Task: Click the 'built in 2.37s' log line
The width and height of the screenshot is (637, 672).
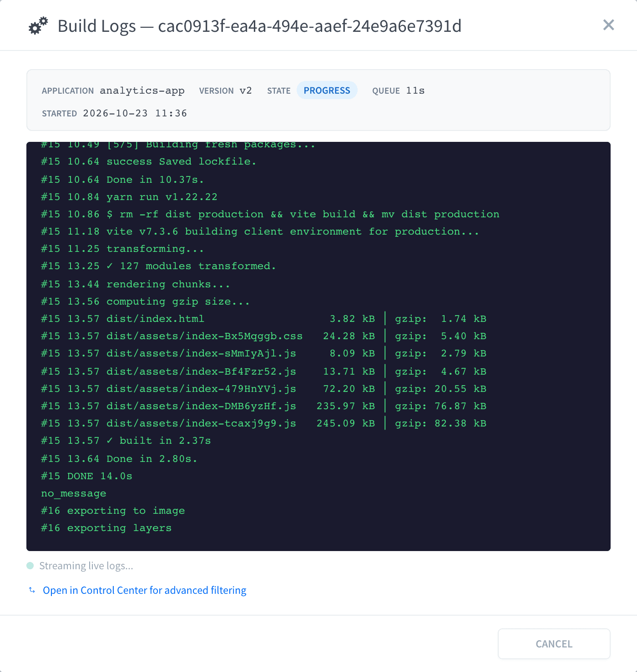Action: 126,441
